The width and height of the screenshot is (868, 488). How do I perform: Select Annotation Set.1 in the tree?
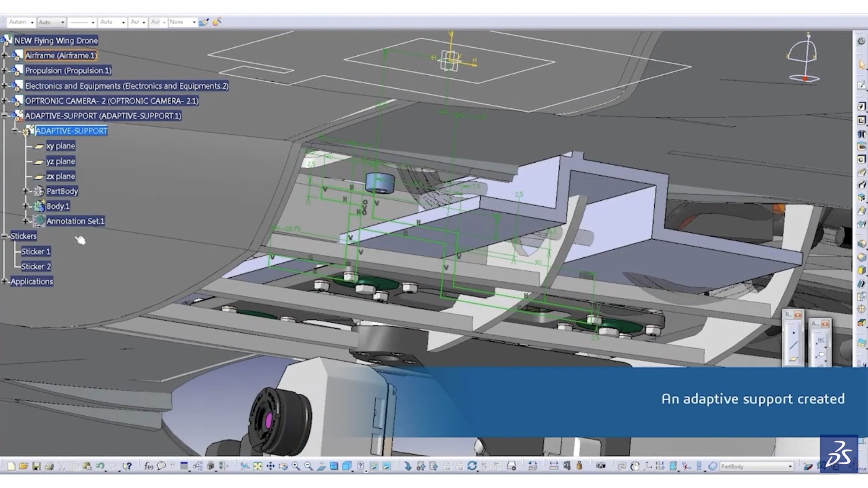(75, 221)
